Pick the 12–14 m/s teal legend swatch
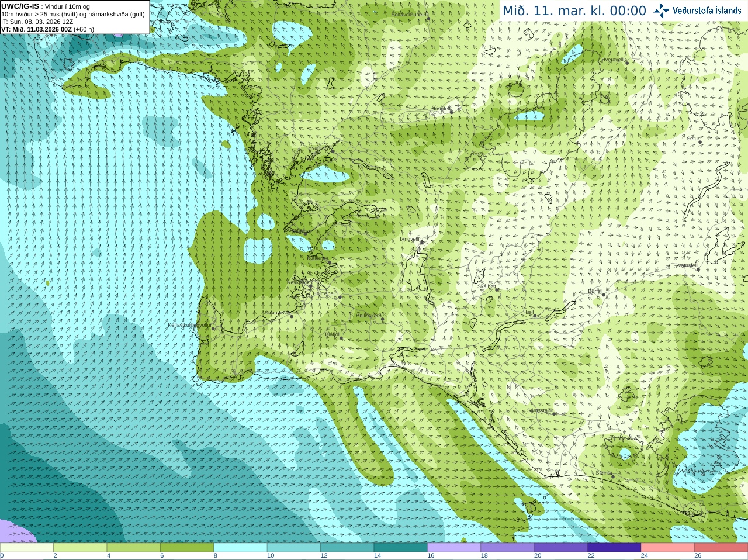Screen dimensions: 748x560 coord(347,548)
